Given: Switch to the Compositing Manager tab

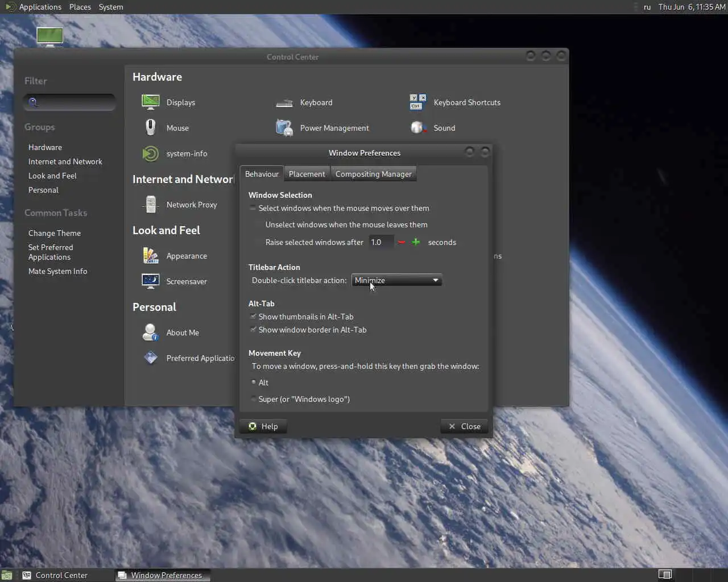Looking at the screenshot, I should click(x=373, y=174).
